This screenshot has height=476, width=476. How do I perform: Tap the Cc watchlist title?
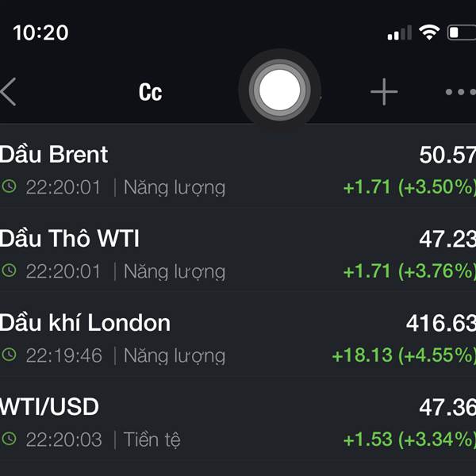pos(150,92)
